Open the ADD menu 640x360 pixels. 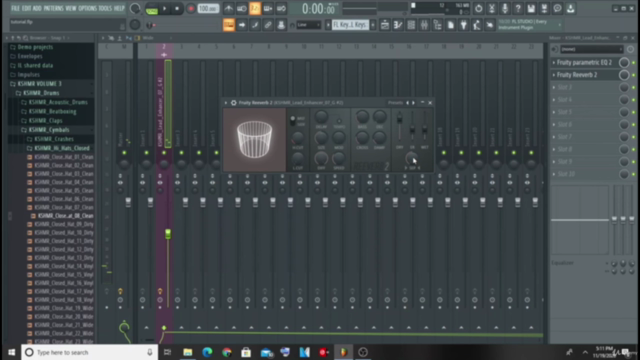[37, 8]
